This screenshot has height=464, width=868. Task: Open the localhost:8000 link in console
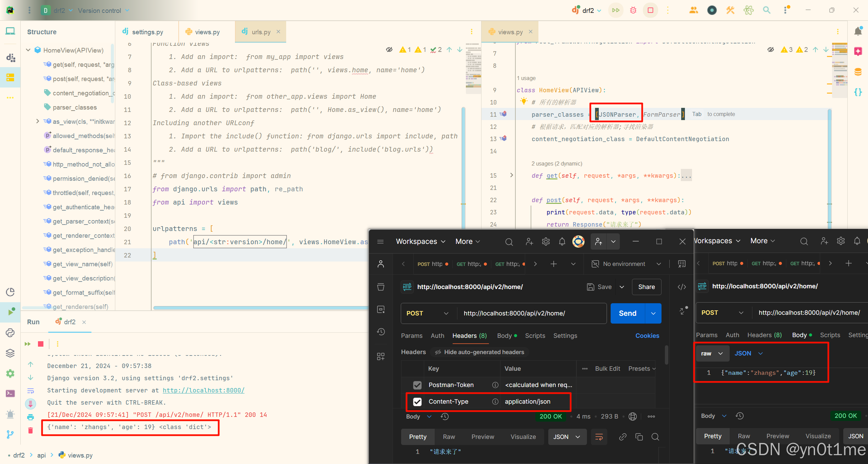click(x=203, y=390)
